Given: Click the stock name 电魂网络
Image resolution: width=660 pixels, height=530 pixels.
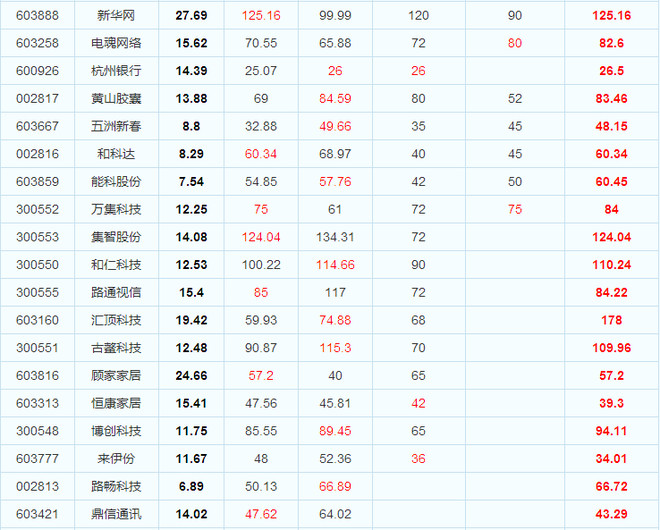Looking at the screenshot, I should [x=116, y=43].
